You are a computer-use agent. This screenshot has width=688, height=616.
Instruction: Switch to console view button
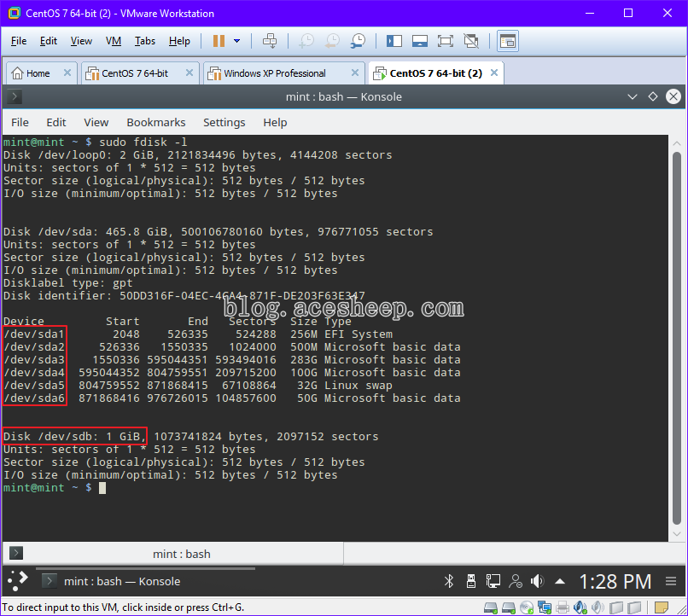tap(508, 41)
